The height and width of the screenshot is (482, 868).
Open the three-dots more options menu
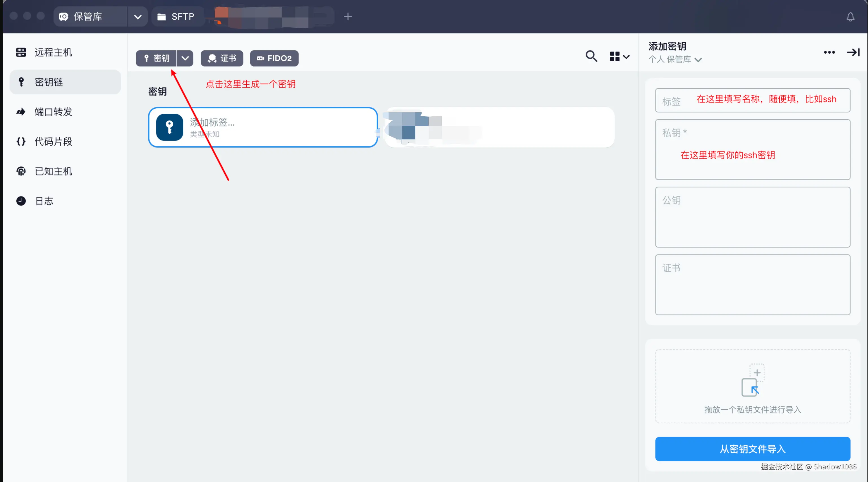(x=829, y=52)
